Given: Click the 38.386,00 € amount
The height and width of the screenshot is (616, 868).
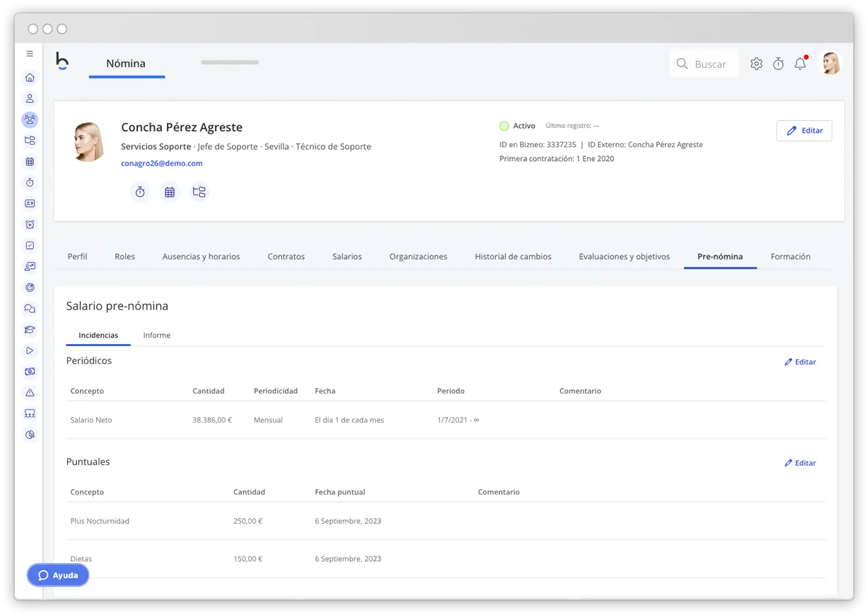Looking at the screenshot, I should [x=212, y=420].
